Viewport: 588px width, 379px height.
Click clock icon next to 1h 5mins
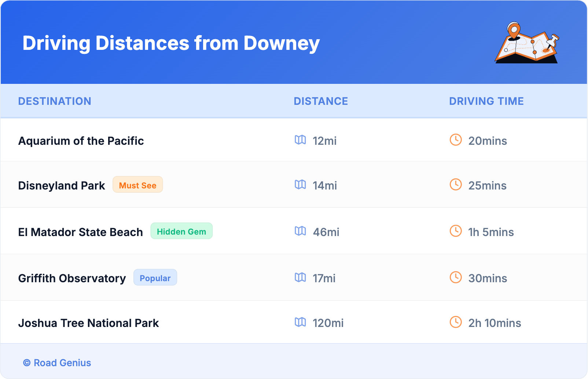(456, 231)
